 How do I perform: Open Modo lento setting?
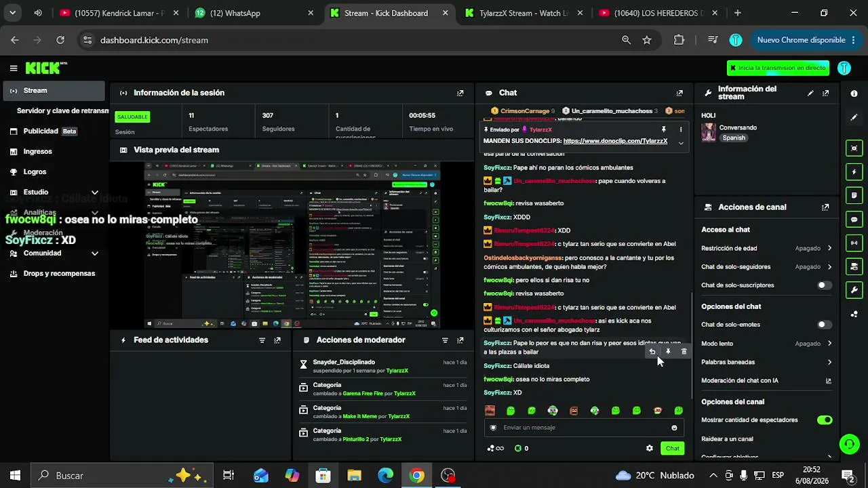(x=766, y=344)
